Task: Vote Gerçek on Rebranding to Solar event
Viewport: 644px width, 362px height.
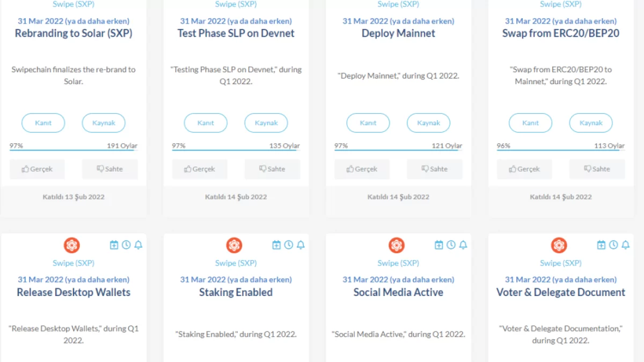Action: (37, 169)
